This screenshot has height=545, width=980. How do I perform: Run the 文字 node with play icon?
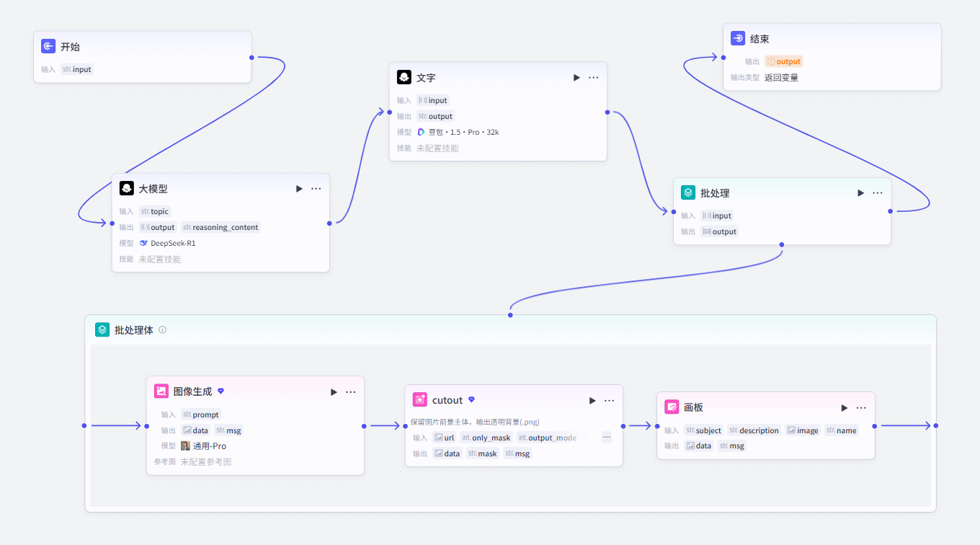[x=576, y=78]
